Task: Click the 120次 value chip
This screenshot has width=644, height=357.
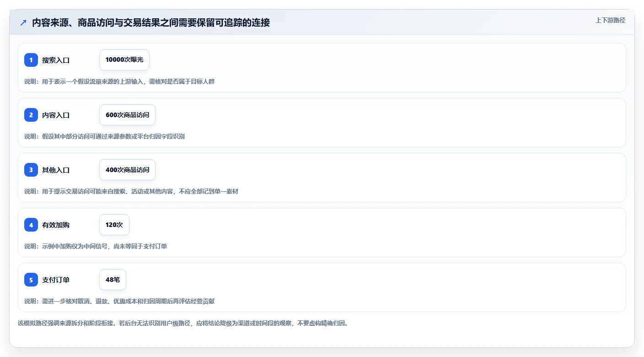Action: click(114, 225)
